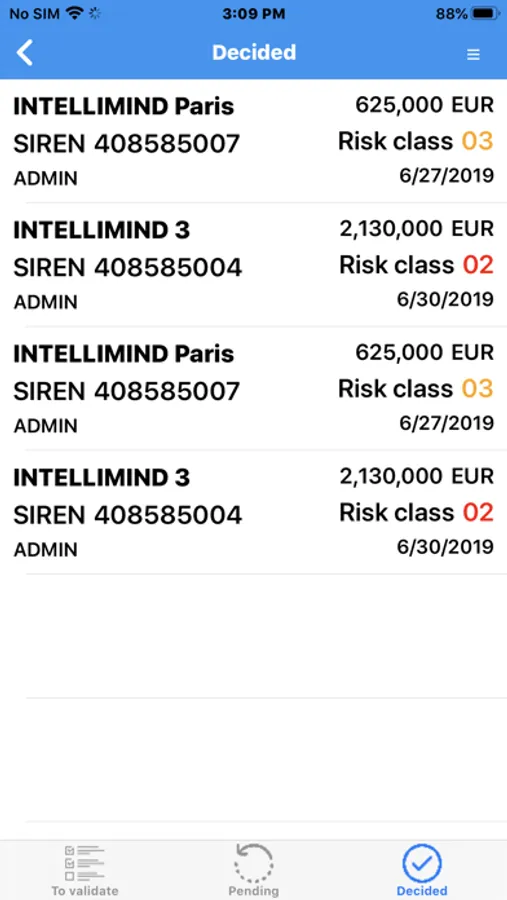
Task: Tap SIREN 408585004 in the last row
Action: pos(127,515)
